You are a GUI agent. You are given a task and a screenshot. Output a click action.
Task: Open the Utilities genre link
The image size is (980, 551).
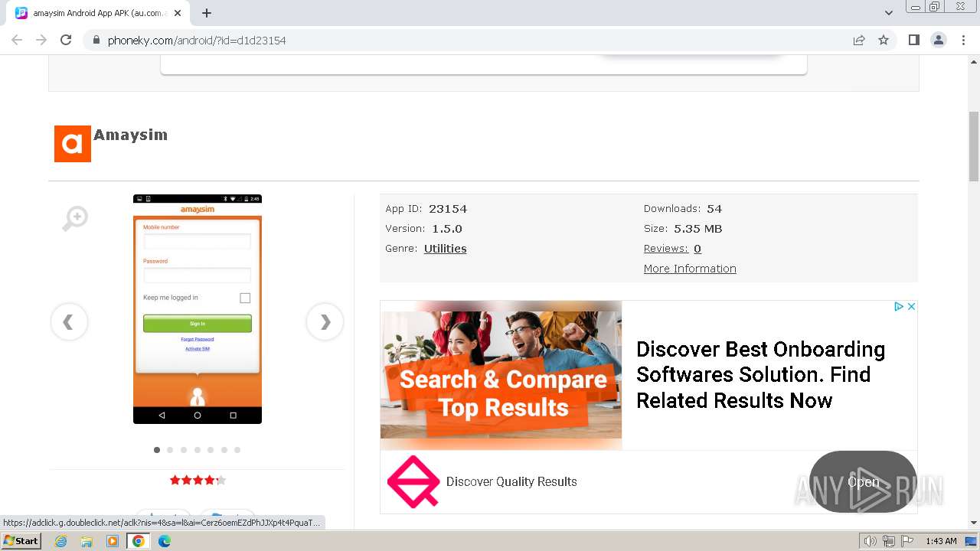point(445,249)
